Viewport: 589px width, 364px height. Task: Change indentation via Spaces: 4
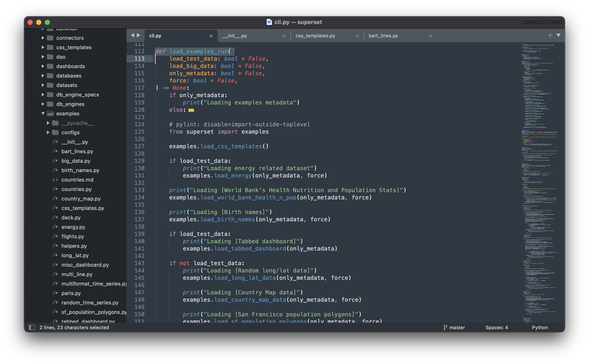pos(497,327)
